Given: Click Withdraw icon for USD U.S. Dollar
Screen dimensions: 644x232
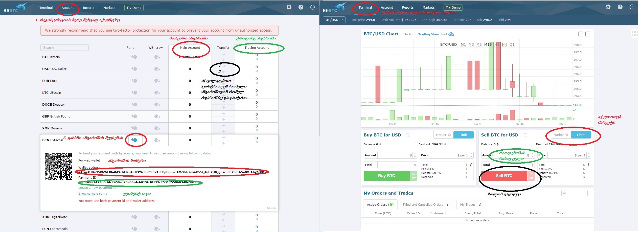Looking at the screenshot, I should point(157,69).
